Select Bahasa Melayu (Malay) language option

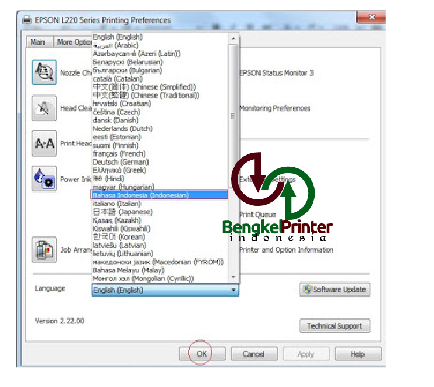(x=128, y=270)
